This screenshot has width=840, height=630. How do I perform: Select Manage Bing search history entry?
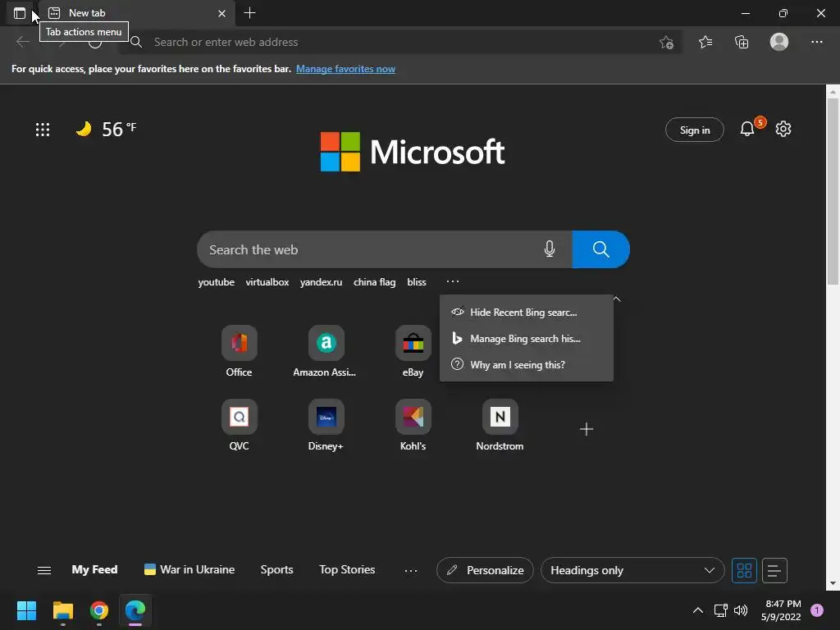526,339
